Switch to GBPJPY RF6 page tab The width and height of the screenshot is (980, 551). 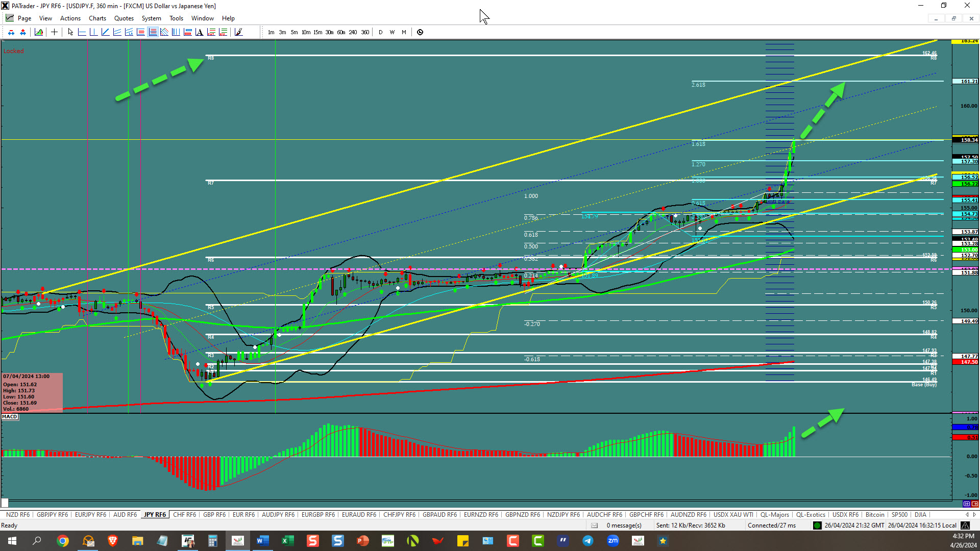click(53, 515)
